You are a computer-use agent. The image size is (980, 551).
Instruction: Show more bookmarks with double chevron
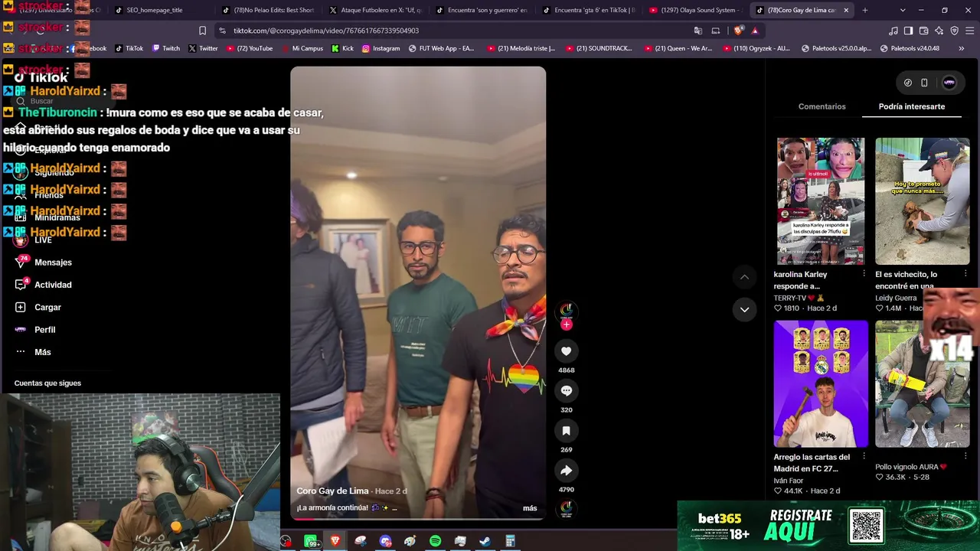tap(962, 48)
